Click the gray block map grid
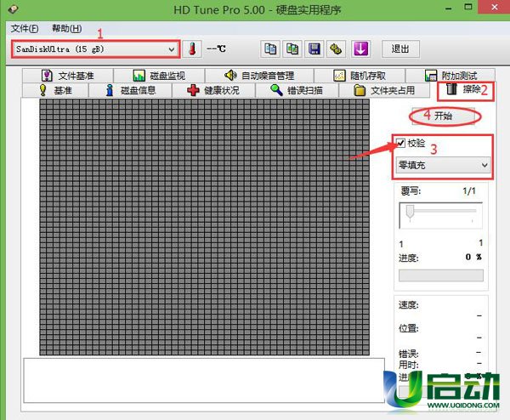This screenshot has height=420, width=510. pos(204,227)
